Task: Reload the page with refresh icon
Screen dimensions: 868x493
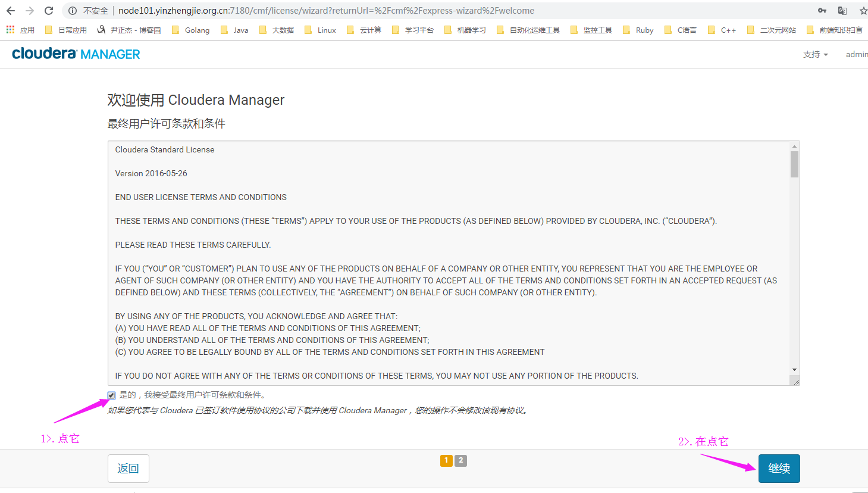Action: pyautogui.click(x=49, y=11)
